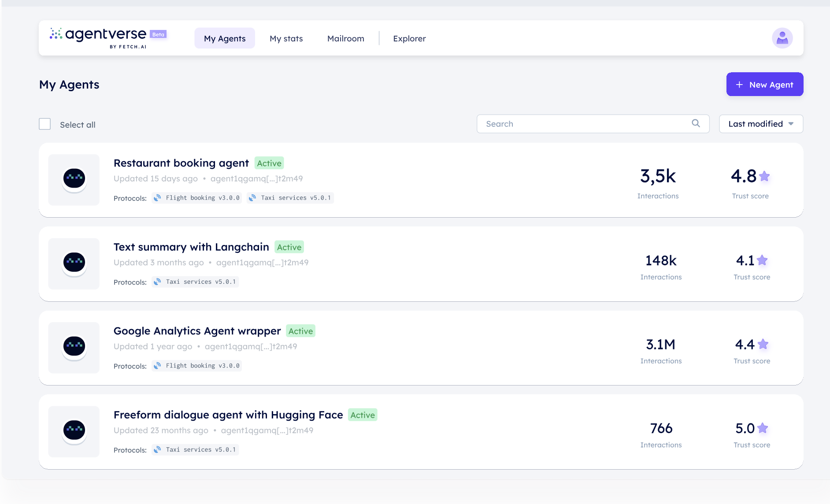This screenshot has height=504, width=830.
Task: Click the 'Updated 3 months ago' text
Action: tap(159, 263)
